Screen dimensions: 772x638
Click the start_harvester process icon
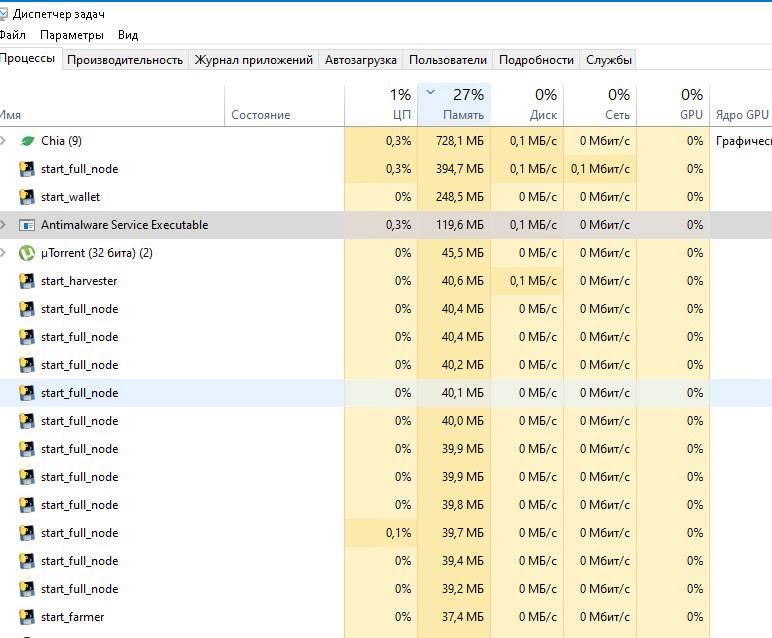[27, 281]
